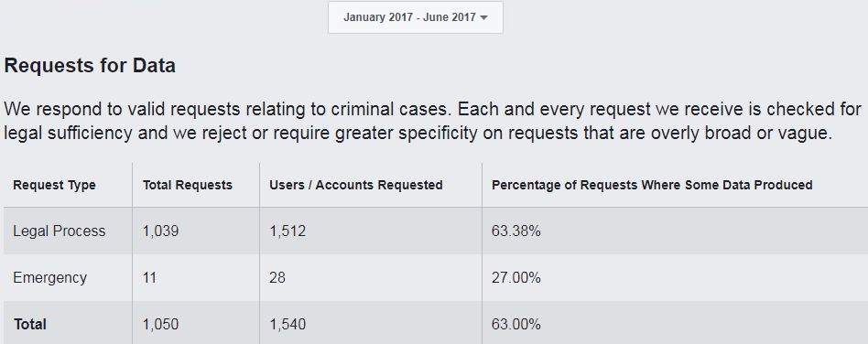This screenshot has height=344, width=868.
Task: Click the Request Type column header
Action: (x=54, y=186)
